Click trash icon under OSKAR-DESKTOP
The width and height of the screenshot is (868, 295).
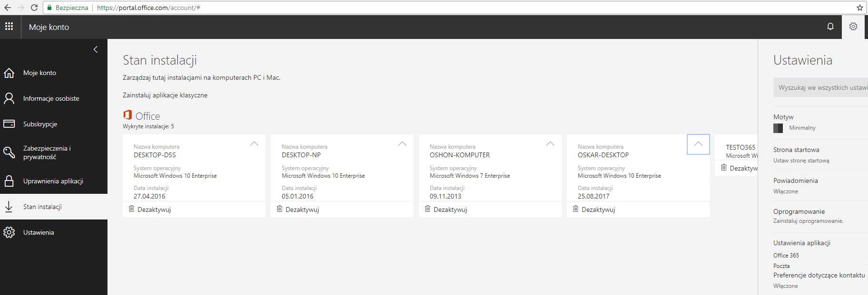(x=575, y=209)
